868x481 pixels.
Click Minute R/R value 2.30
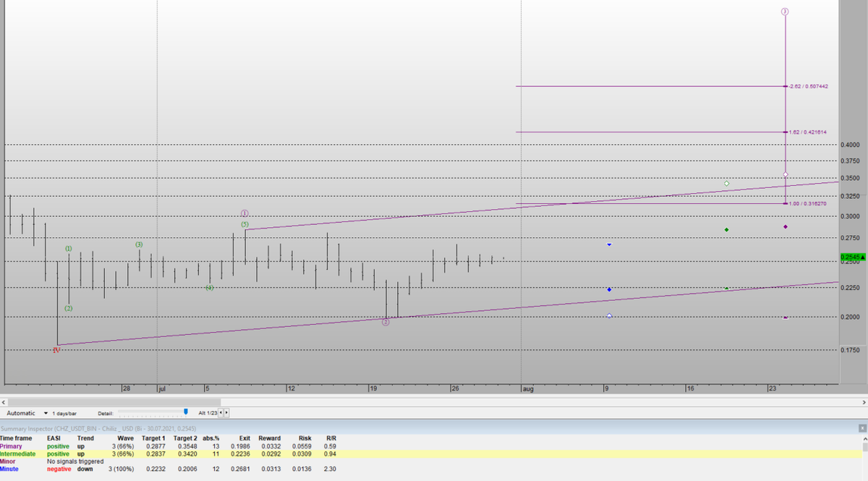[x=331, y=469]
